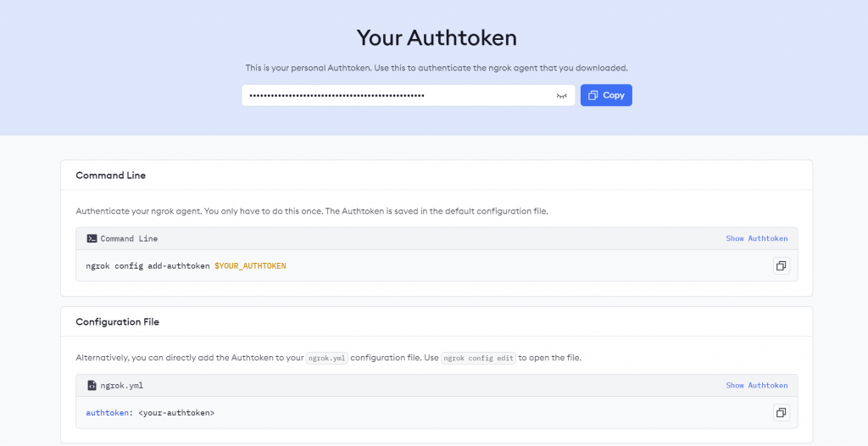This screenshot has width=868, height=446.
Task: Reveal the hidden authtoken with the eye icon
Action: coord(561,96)
